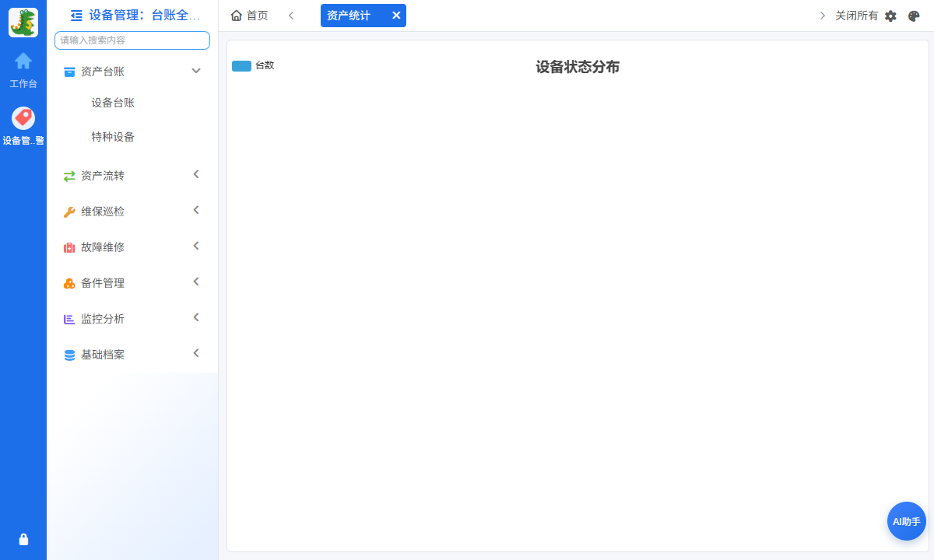Expand the 监控分析 chevron
This screenshot has width=934, height=560.
[x=196, y=317]
